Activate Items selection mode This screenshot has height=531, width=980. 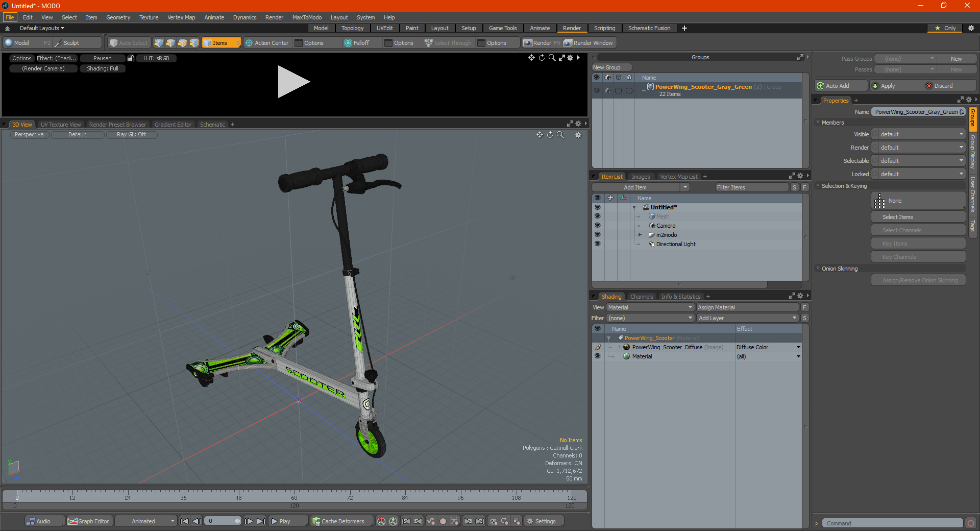pyautogui.click(x=220, y=43)
